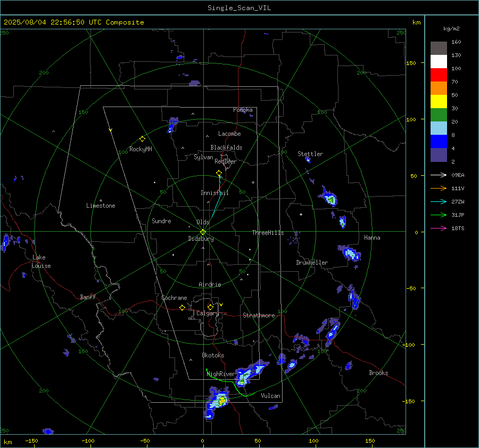Click the yellow diamond marker near Cochrane
Image resolution: width=479 pixels, height=448 pixels.
coord(182,307)
